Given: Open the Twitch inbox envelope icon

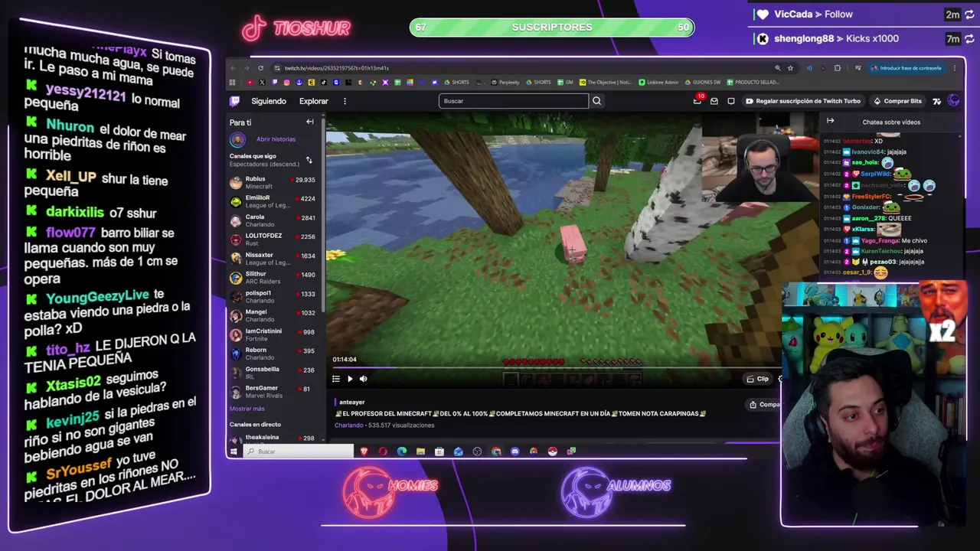Looking at the screenshot, I should [714, 101].
